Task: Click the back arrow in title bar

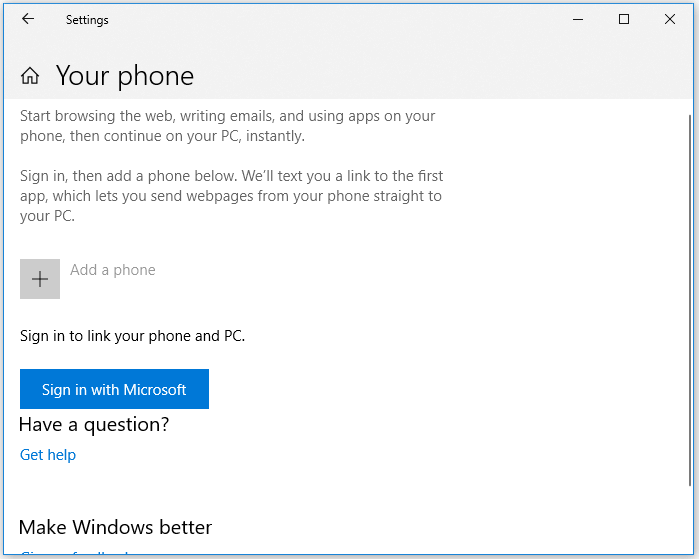Action: pyautogui.click(x=27, y=19)
